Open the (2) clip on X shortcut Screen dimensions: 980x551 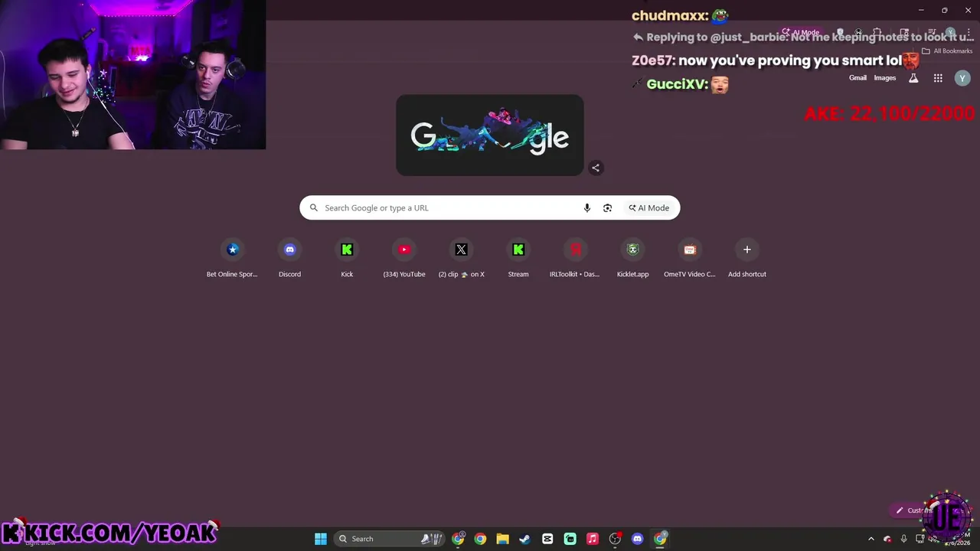(461, 259)
